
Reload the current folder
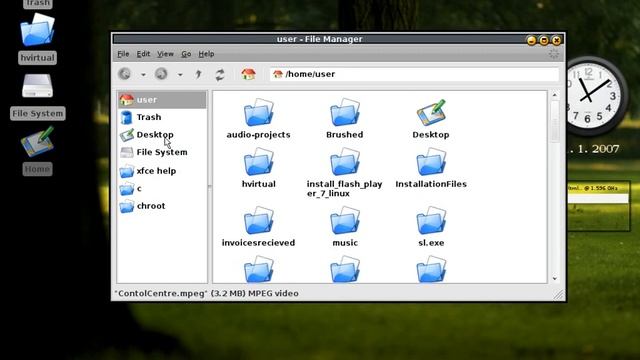[220, 74]
